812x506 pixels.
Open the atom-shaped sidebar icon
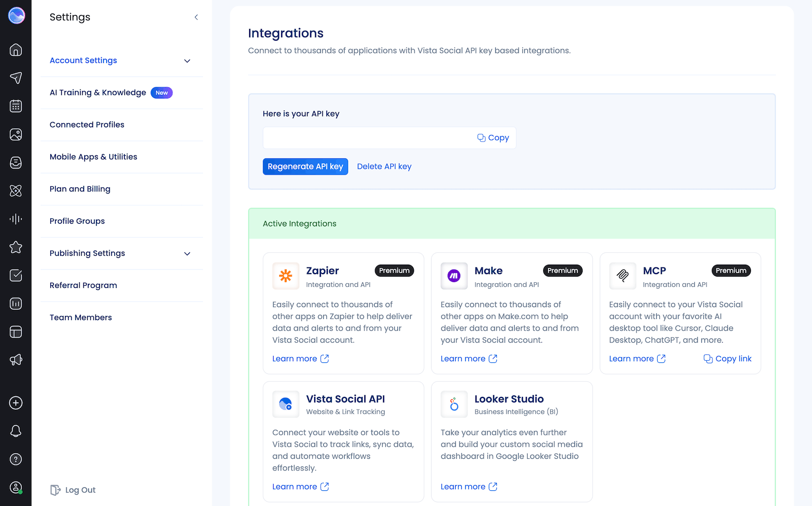(x=16, y=191)
